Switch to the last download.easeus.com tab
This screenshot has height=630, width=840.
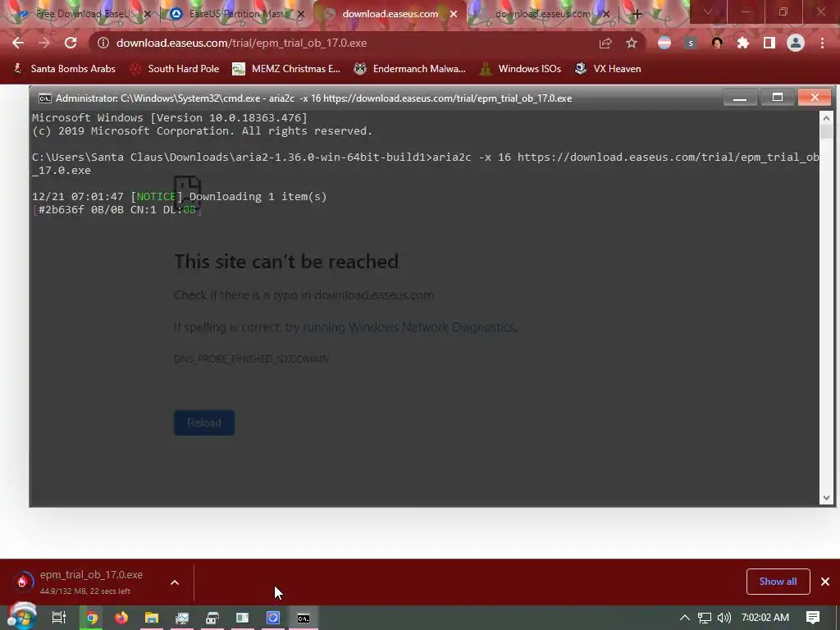click(x=543, y=14)
